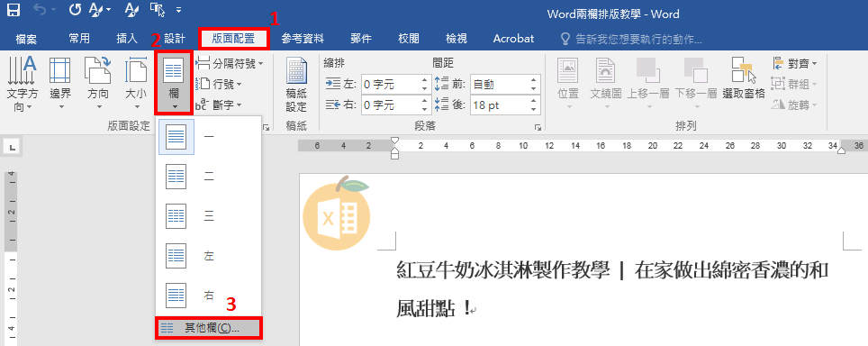Switch to the 參考資料 references tab
The width and height of the screenshot is (868, 346).
pos(303,39)
